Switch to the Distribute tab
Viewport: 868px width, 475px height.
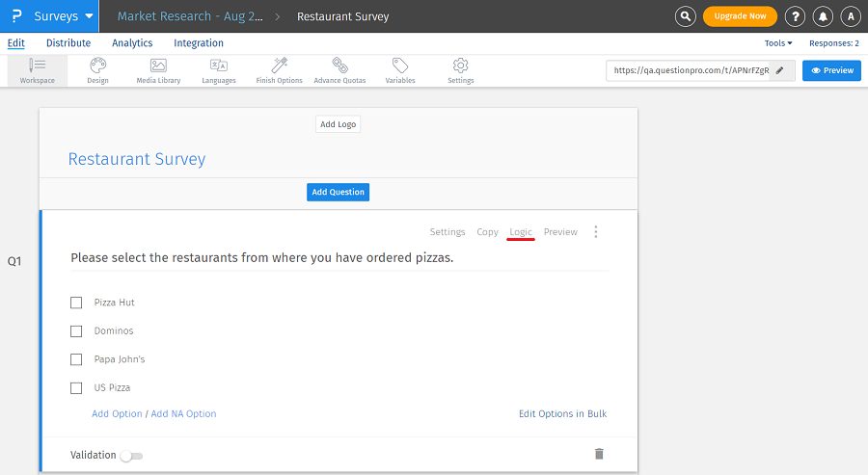coord(68,43)
